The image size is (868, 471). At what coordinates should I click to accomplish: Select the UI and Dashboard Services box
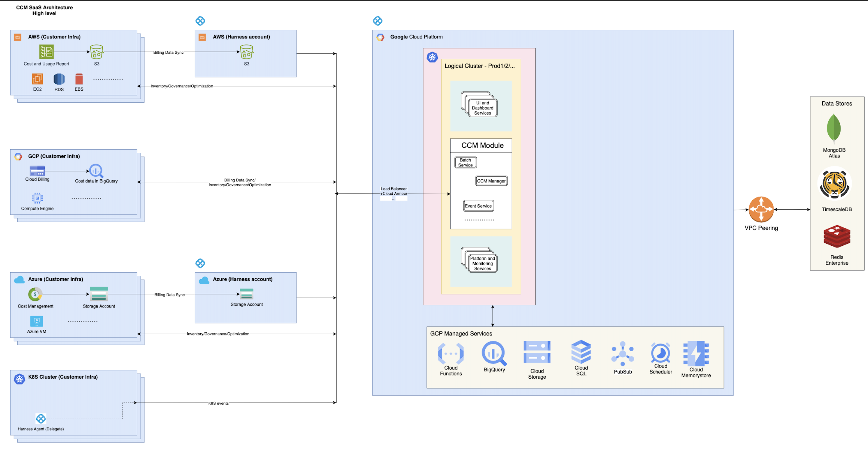(x=482, y=108)
